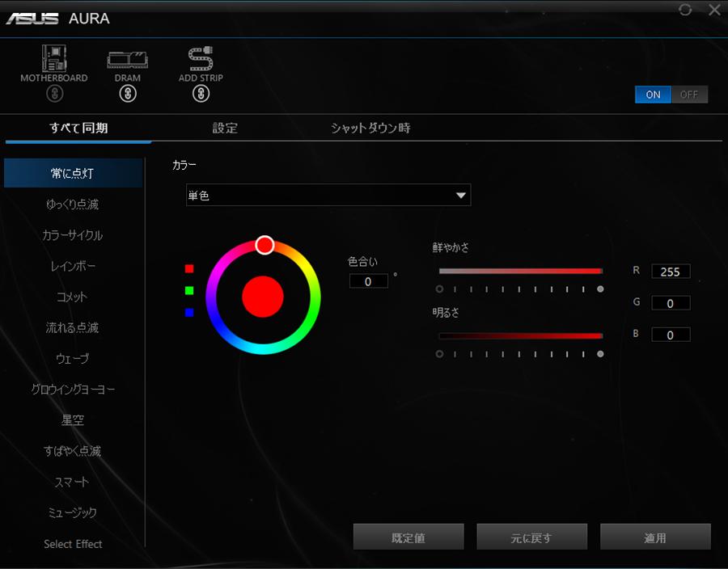The width and height of the screenshot is (728, 569).
Task: Select グロウイングヨーヨー effect
Action: (73, 389)
